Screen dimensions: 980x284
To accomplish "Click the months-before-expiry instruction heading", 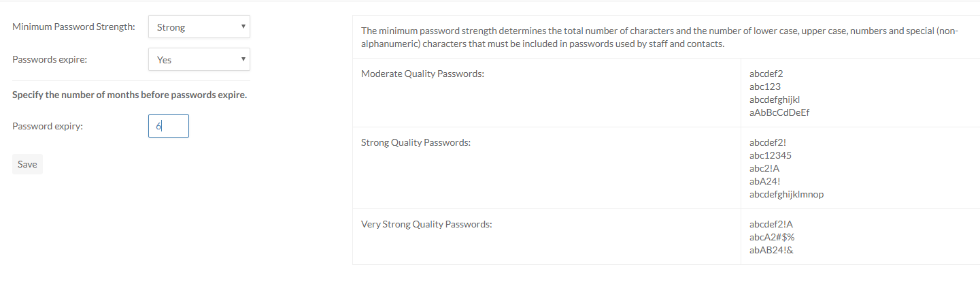I will pyautogui.click(x=129, y=95).
